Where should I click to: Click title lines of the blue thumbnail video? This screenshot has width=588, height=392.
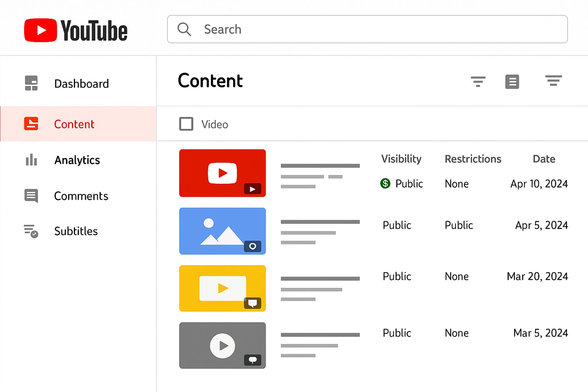(320, 232)
